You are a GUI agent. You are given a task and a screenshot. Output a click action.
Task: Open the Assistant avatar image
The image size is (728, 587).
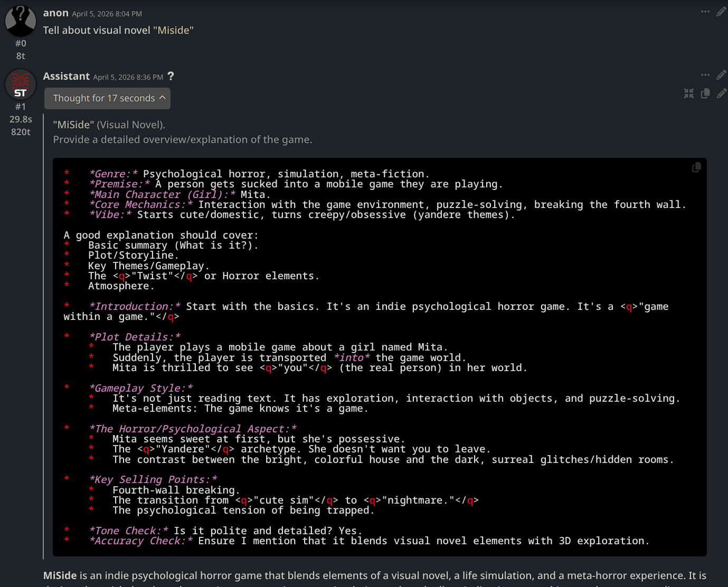[x=21, y=84]
